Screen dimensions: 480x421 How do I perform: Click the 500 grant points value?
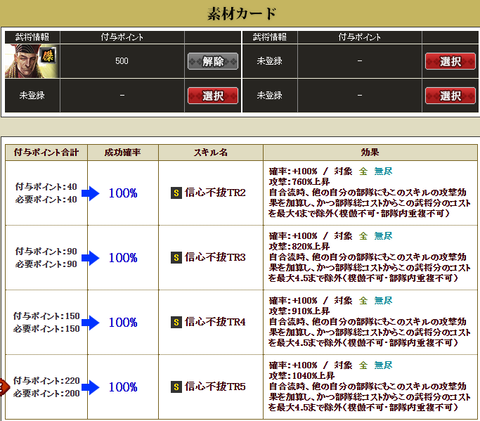pyautogui.click(x=122, y=61)
